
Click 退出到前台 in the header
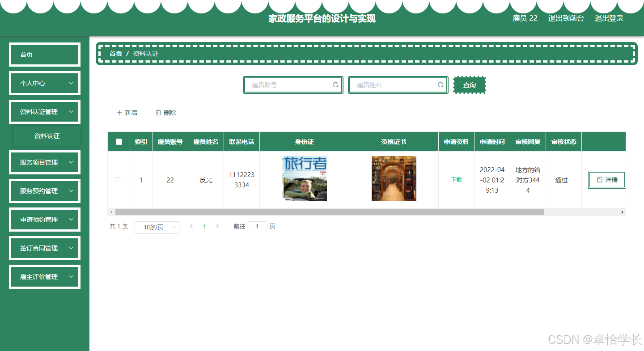click(x=566, y=18)
